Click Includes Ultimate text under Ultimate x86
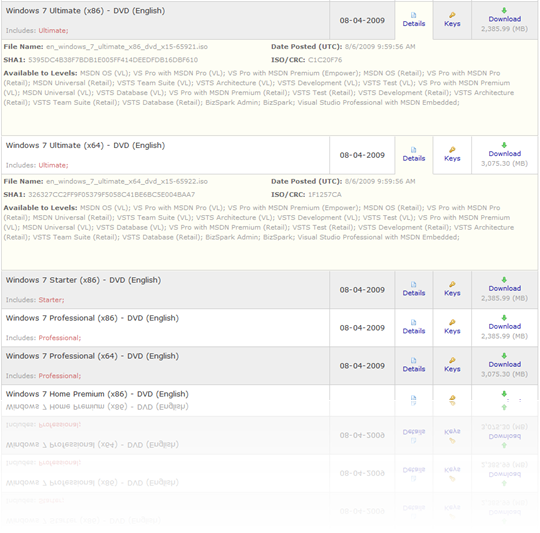 [x=37, y=30]
